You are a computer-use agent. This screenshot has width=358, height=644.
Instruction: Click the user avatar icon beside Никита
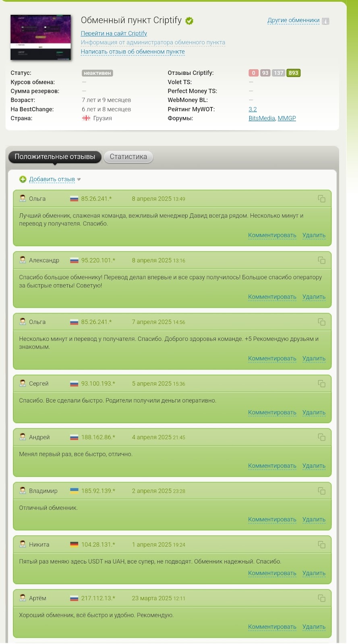tap(23, 544)
